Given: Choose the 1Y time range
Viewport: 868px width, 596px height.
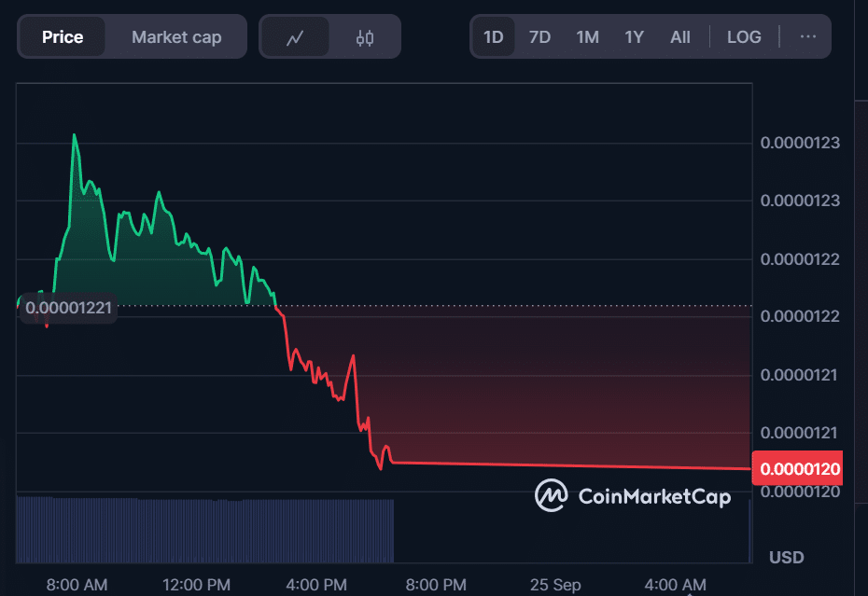Looking at the screenshot, I should tap(635, 37).
